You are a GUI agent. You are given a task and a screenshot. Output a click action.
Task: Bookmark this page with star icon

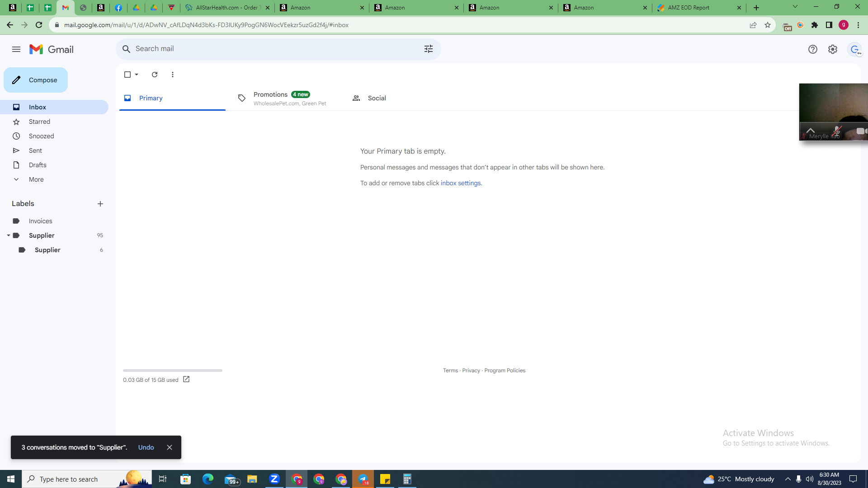[x=768, y=25]
